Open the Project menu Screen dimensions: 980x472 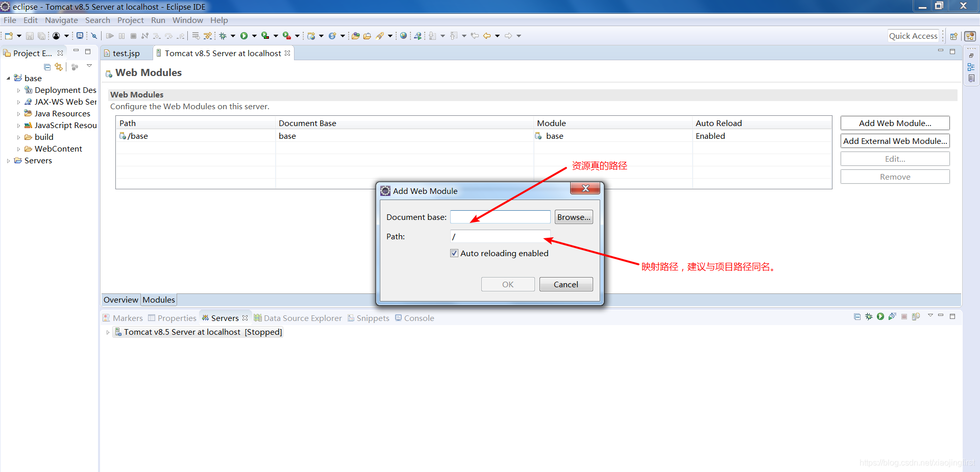[x=131, y=20]
